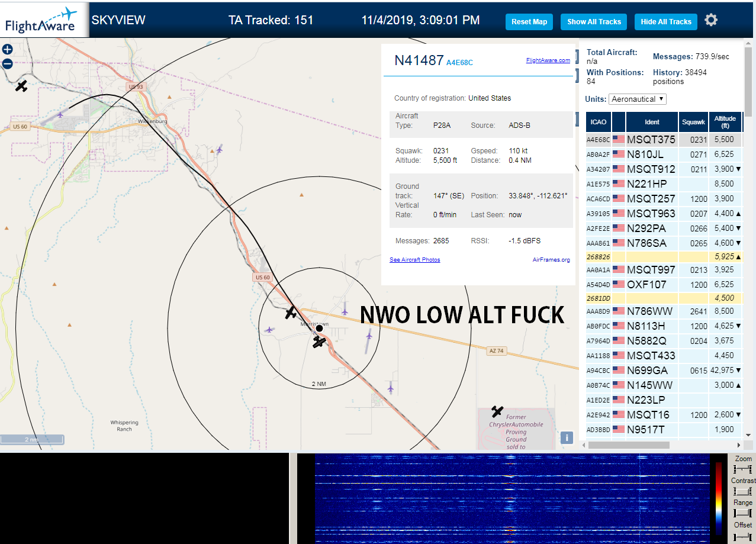Open settings via the gear icon

tap(711, 20)
